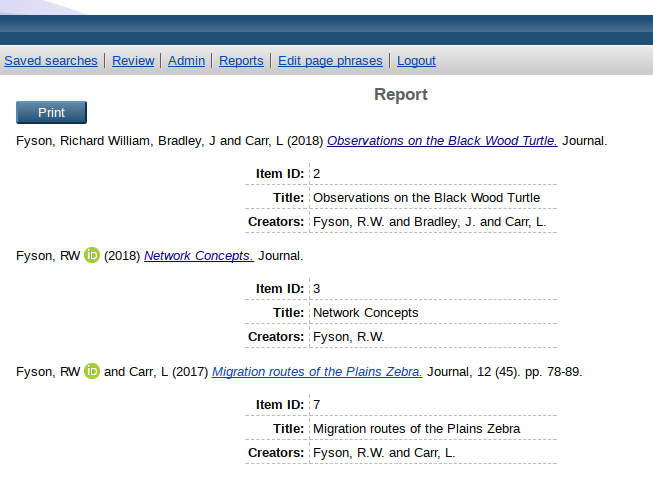Screen dimensions: 653x479
Task: Open the Reports menu link
Action: [x=241, y=61]
